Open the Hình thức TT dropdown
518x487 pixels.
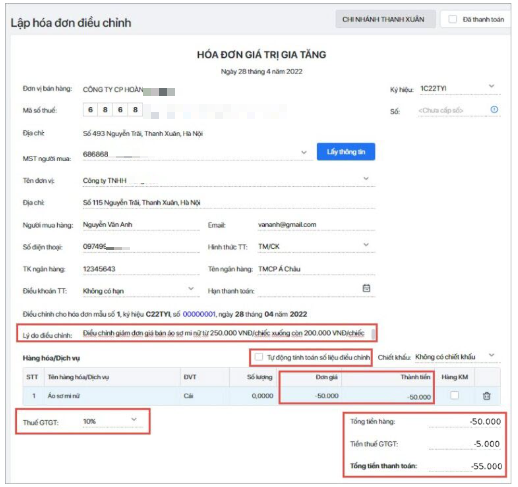(x=366, y=245)
